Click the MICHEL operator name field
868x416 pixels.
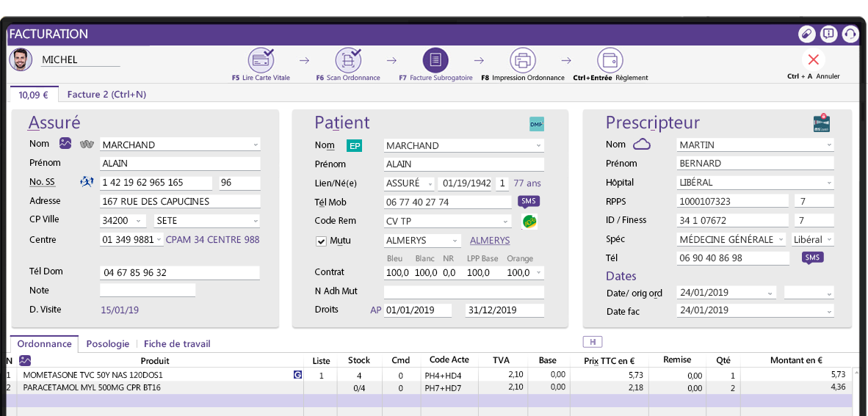[x=80, y=59]
